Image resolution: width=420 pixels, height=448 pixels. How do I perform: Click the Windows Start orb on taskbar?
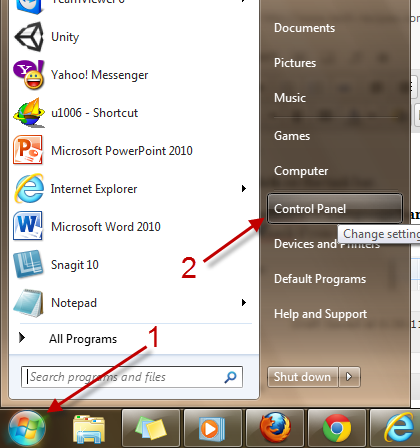coord(27,428)
